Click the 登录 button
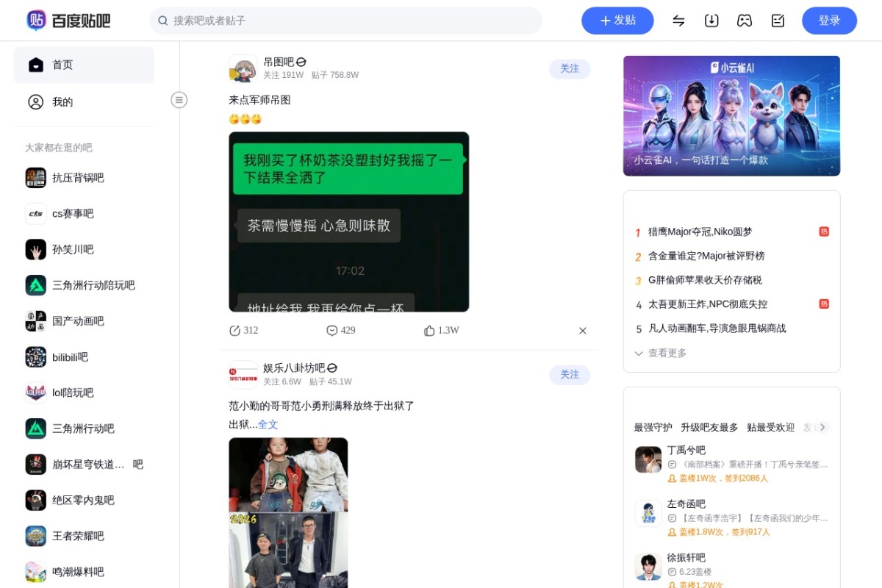882x588 pixels. point(829,21)
